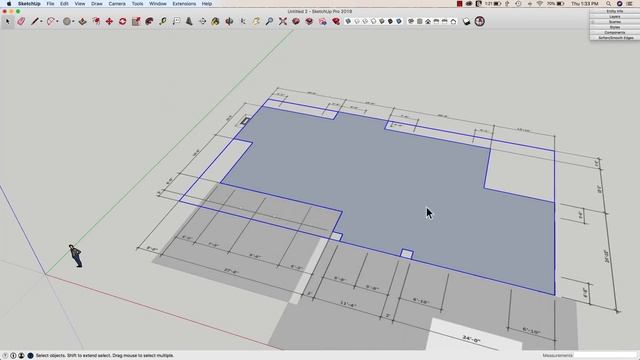The width and height of the screenshot is (640, 360).
Task: Select the Text label tool
Action: (x=176, y=21)
